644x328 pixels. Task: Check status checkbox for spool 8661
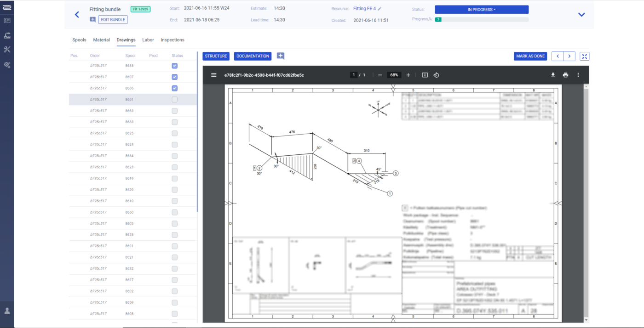175,100
